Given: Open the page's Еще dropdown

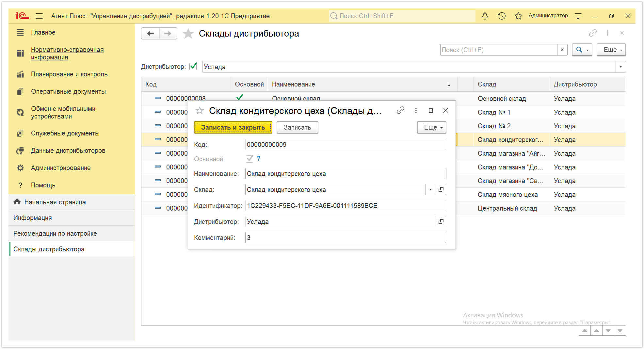Looking at the screenshot, I should (611, 50).
